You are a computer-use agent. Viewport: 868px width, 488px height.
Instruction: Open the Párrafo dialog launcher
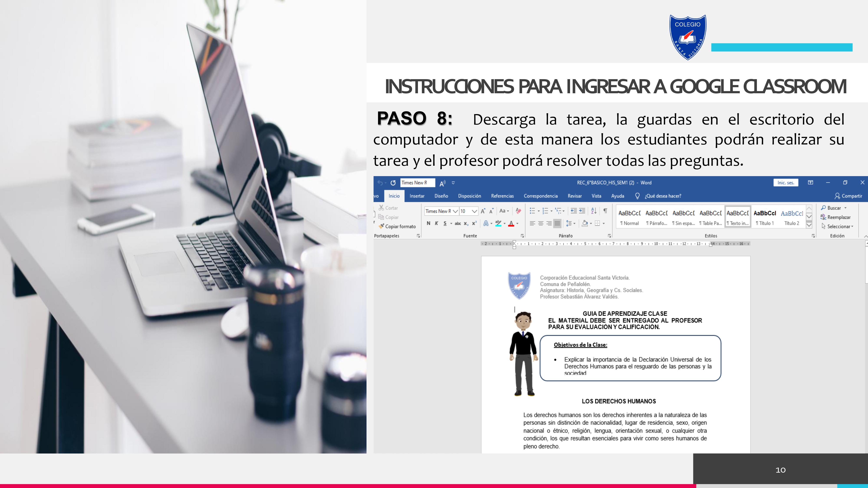tap(610, 236)
